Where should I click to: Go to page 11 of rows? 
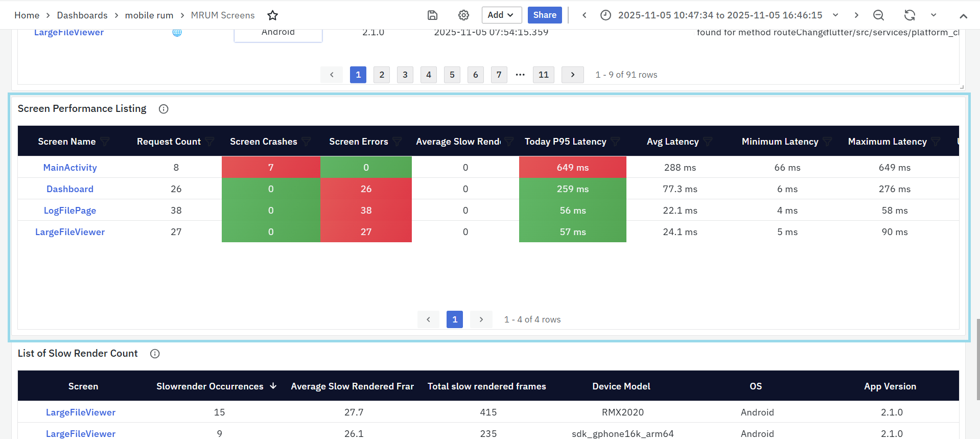[543, 75]
